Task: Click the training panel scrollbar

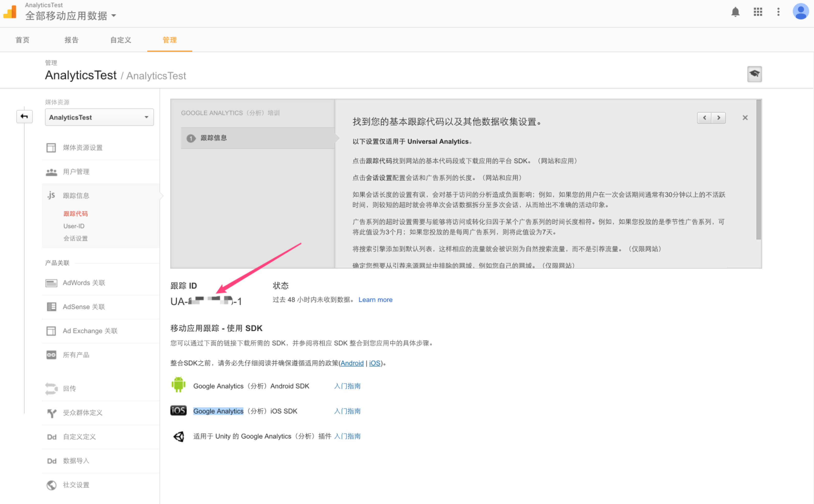Action: pos(759,170)
